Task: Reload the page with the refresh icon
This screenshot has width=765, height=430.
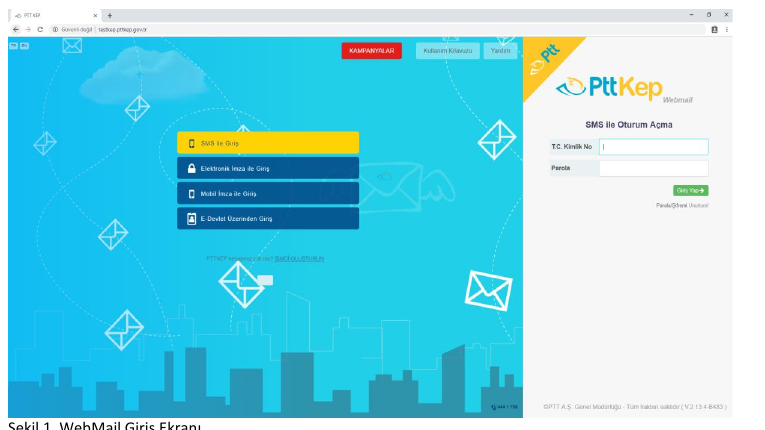Action: pyautogui.click(x=40, y=30)
